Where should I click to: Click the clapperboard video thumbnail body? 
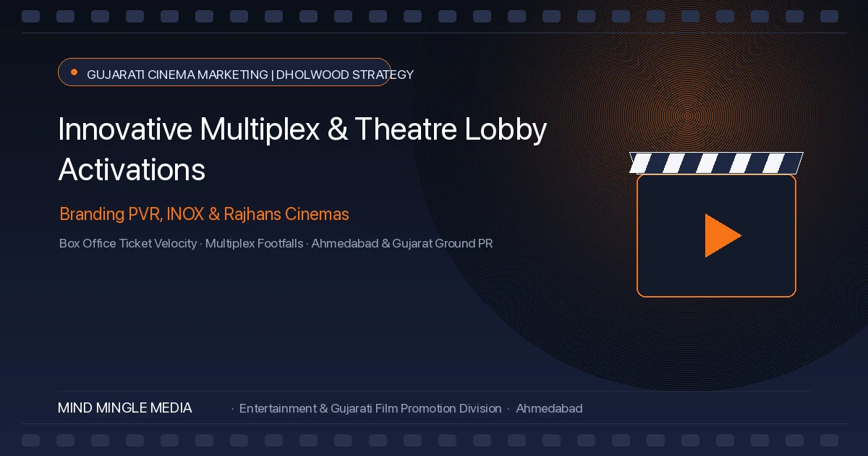[716, 235]
